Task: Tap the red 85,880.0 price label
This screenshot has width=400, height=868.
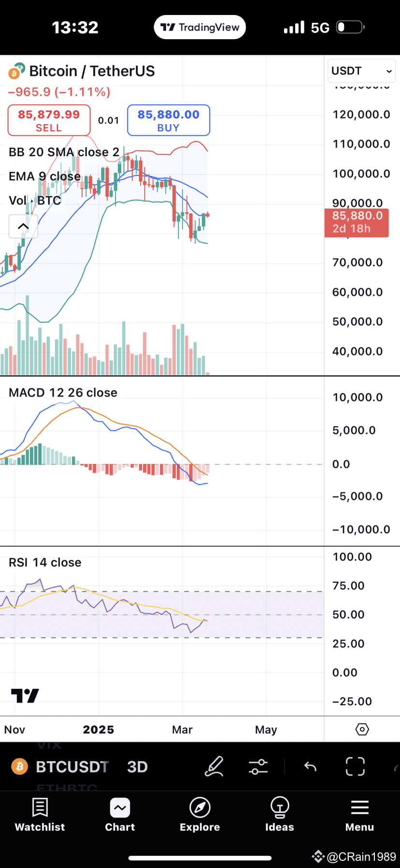Action: coord(357,222)
